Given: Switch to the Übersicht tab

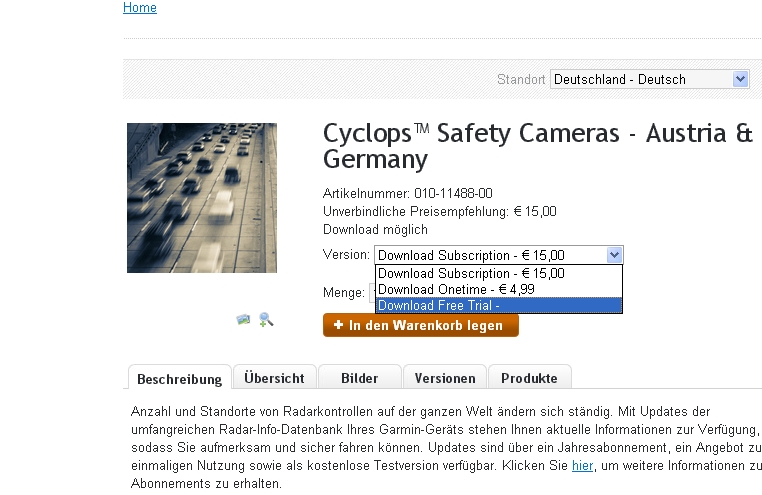Looking at the screenshot, I should 275,378.
